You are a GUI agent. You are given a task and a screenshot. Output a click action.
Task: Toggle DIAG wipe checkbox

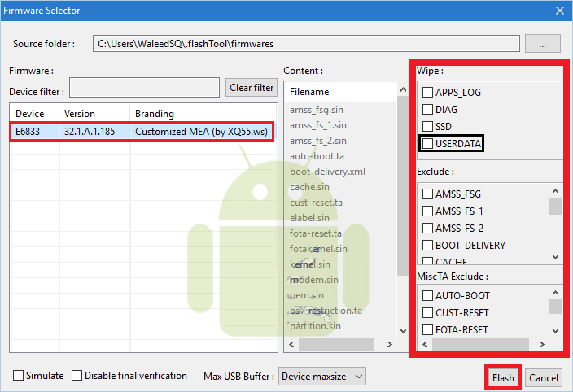(427, 109)
